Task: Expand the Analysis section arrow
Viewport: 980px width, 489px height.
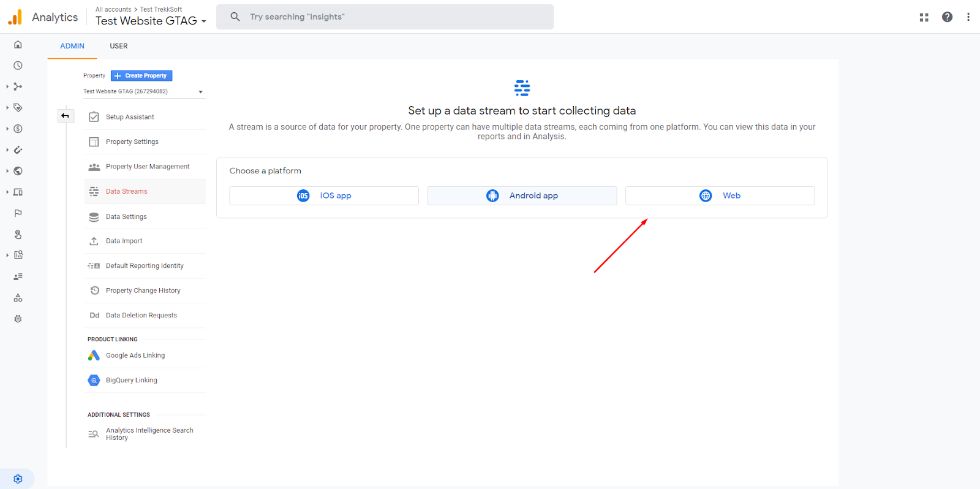Action: (7, 255)
